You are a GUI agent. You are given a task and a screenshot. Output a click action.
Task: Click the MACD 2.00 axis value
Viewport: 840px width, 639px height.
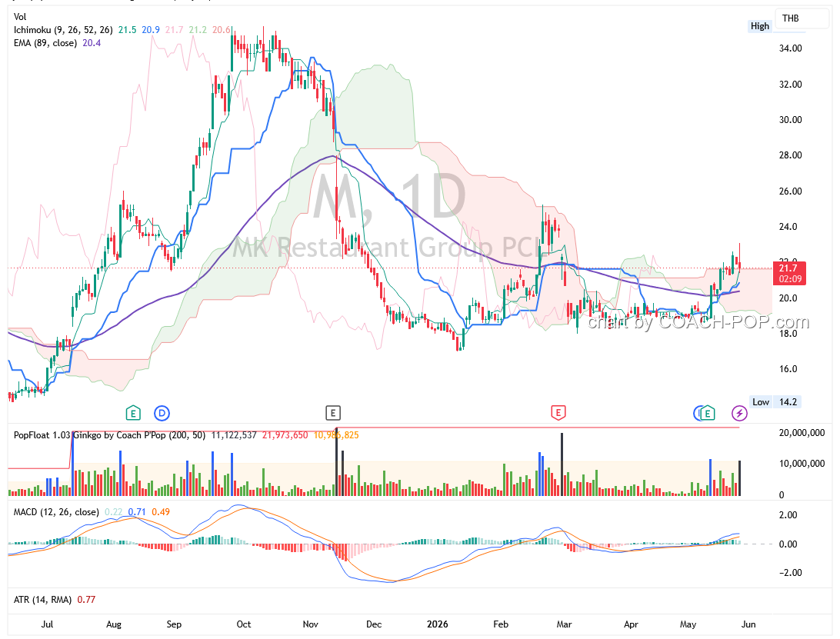[788, 515]
